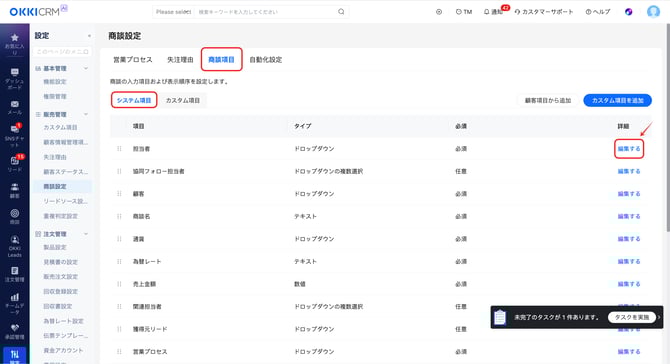
Task: Click 編集する for 協同フォロー担当者 row
Action: click(x=629, y=171)
